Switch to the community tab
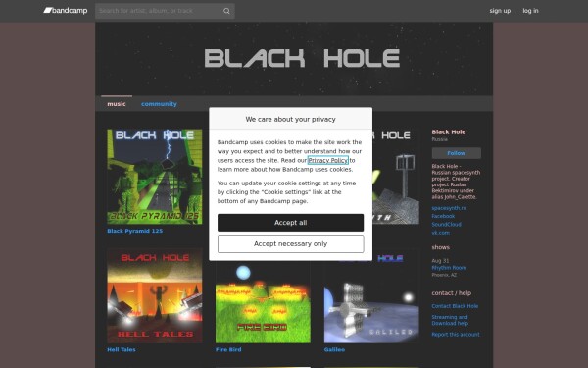 click(x=159, y=104)
